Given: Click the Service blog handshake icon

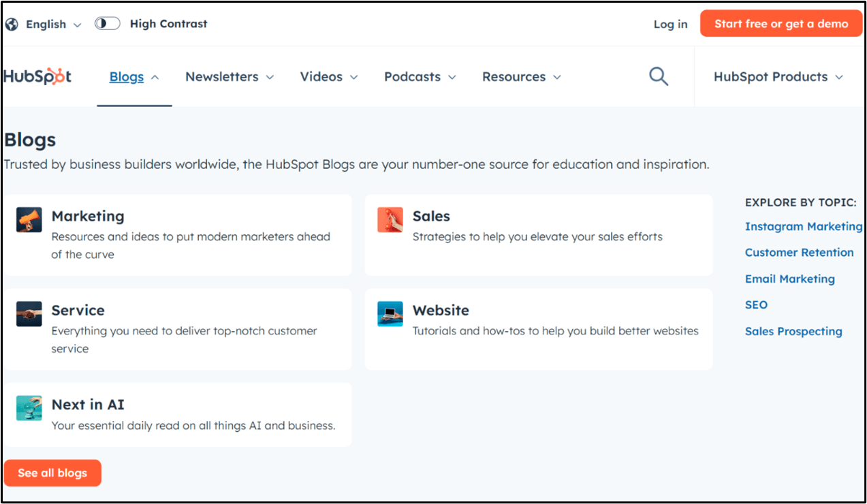Looking at the screenshot, I should pyautogui.click(x=29, y=314).
